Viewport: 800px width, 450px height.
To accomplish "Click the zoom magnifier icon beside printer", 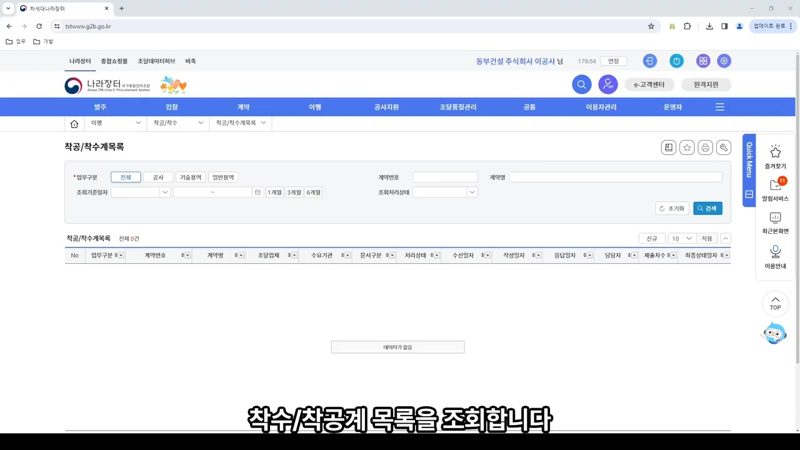I will (x=723, y=148).
